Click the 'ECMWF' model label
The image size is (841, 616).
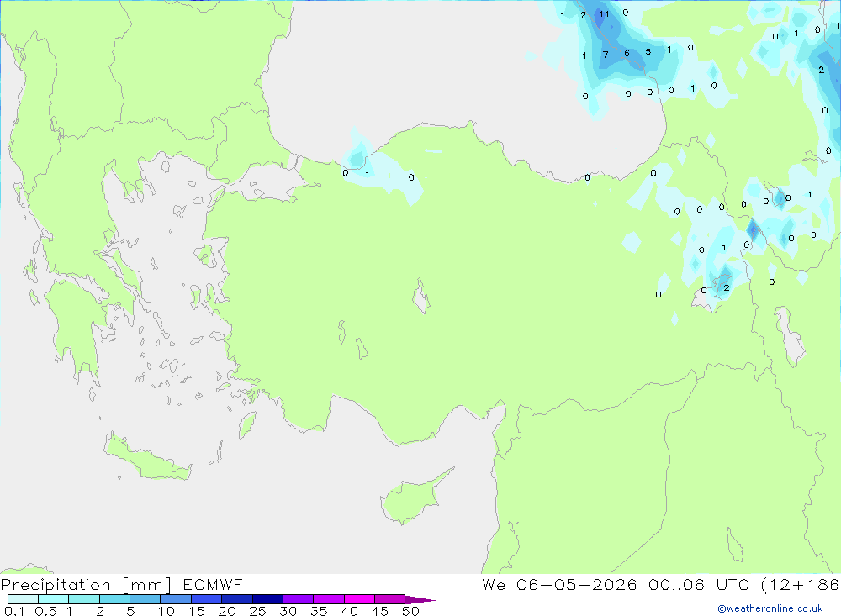[x=213, y=584]
